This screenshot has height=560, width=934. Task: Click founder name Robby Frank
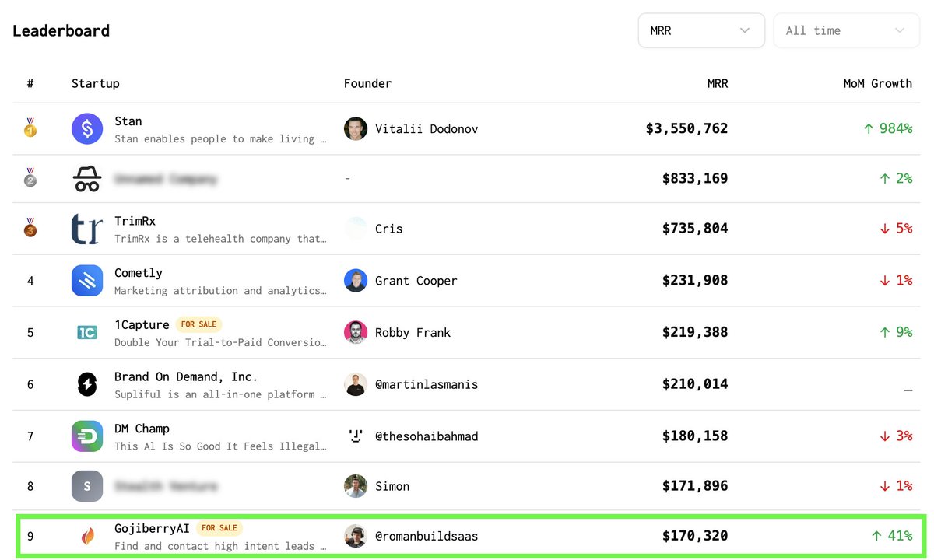[413, 333]
